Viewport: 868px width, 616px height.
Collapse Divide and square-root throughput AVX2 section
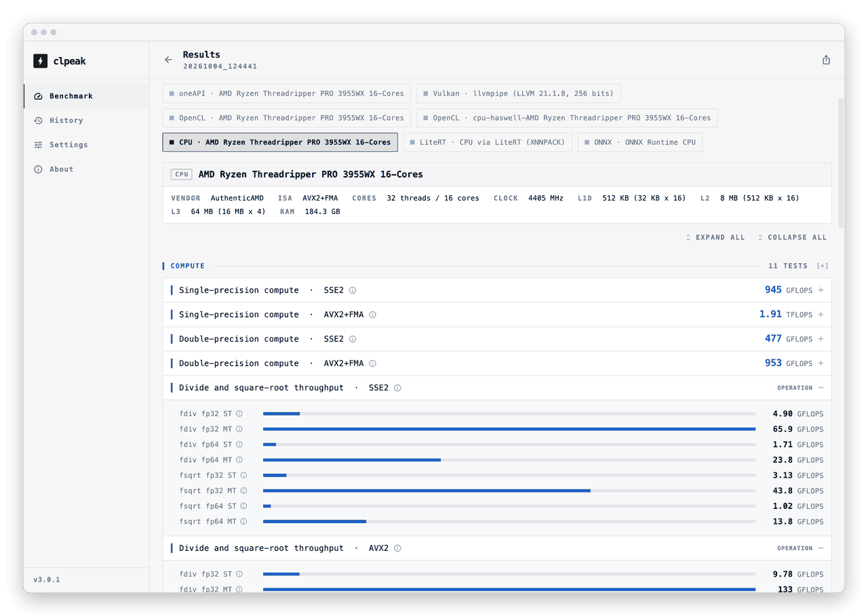[x=821, y=548]
